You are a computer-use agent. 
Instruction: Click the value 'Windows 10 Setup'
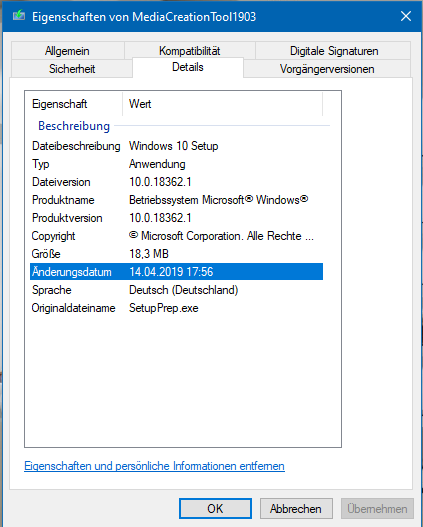[x=174, y=146]
